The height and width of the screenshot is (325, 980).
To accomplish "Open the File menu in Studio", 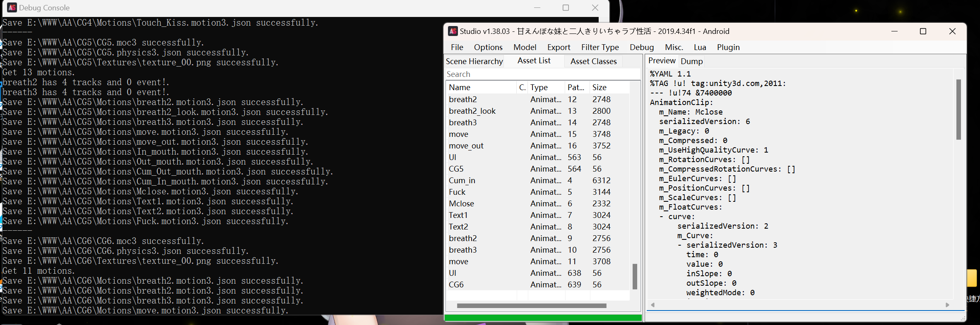I will (x=457, y=47).
